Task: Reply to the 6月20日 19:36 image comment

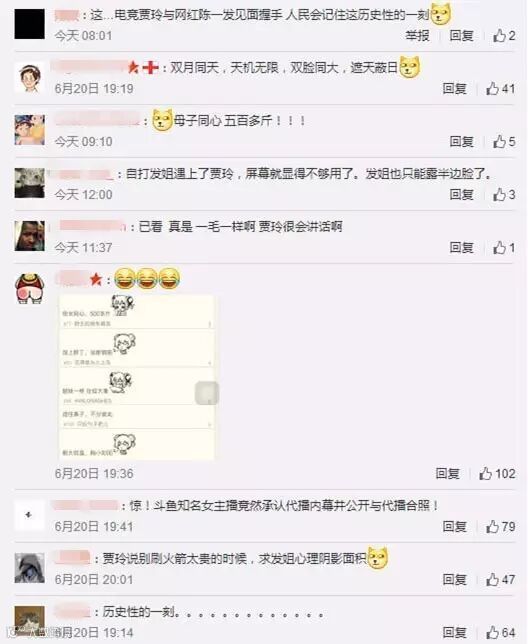Action: [448, 474]
